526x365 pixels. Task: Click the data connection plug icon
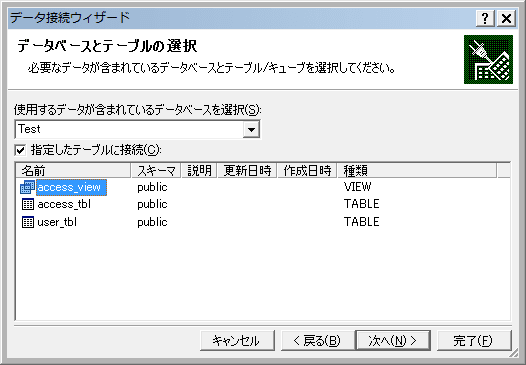pos(488,59)
